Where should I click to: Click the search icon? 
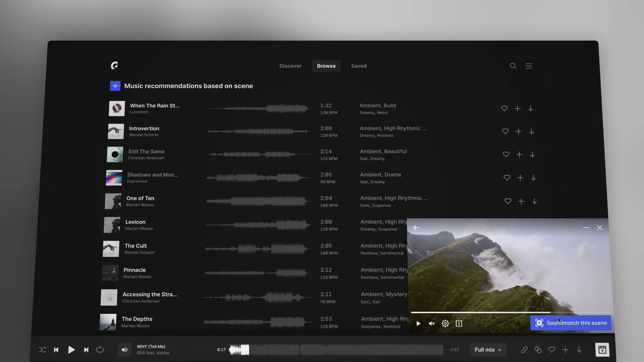pyautogui.click(x=513, y=65)
